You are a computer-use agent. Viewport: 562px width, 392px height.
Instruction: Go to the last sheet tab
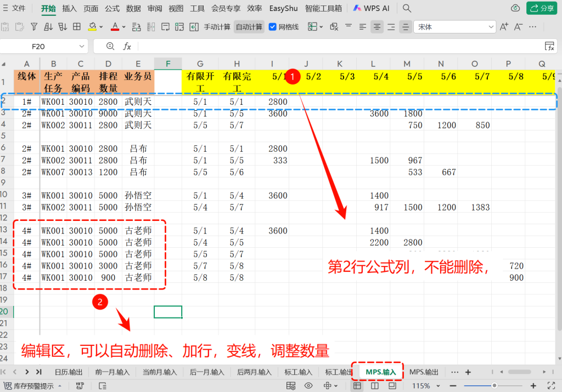39,372
